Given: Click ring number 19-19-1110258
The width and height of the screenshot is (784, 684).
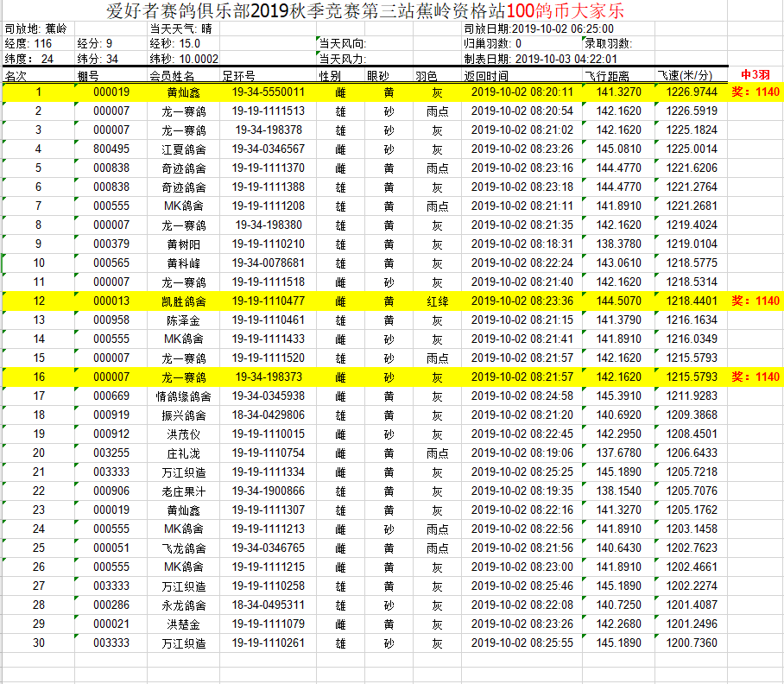Looking at the screenshot, I should [x=269, y=586].
